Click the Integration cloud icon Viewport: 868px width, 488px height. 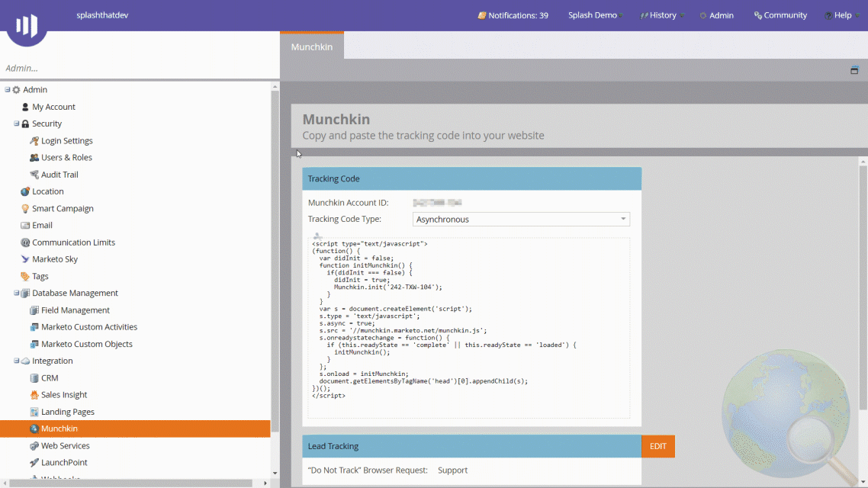pos(25,361)
